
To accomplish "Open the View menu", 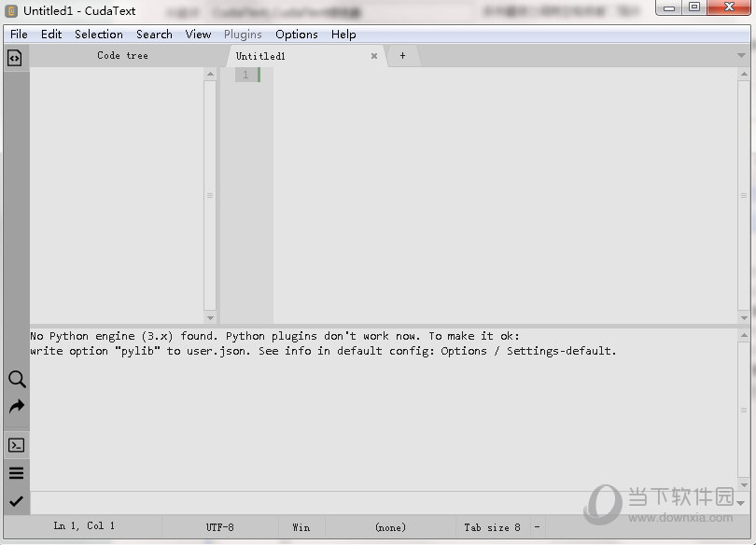I will click(198, 35).
